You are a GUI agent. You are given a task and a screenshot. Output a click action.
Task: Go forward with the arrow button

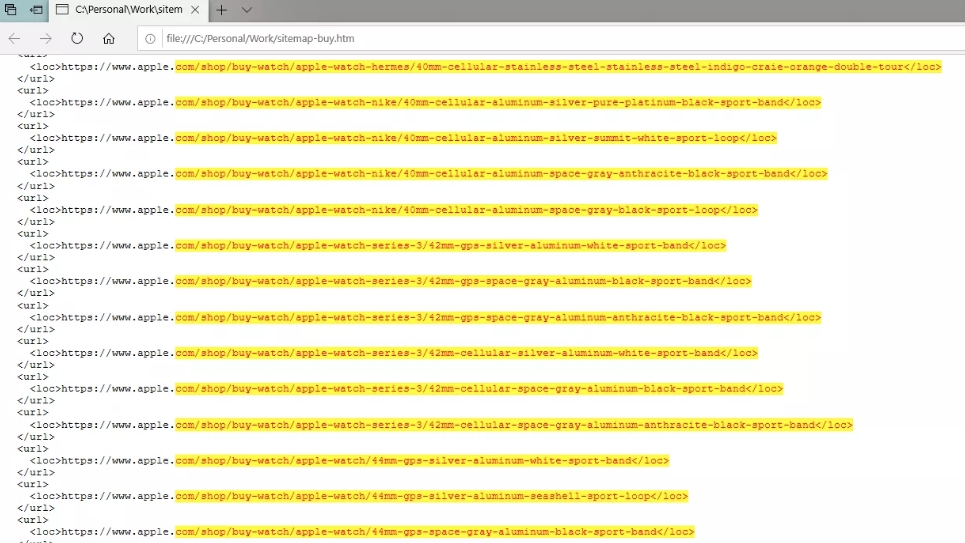tap(46, 38)
